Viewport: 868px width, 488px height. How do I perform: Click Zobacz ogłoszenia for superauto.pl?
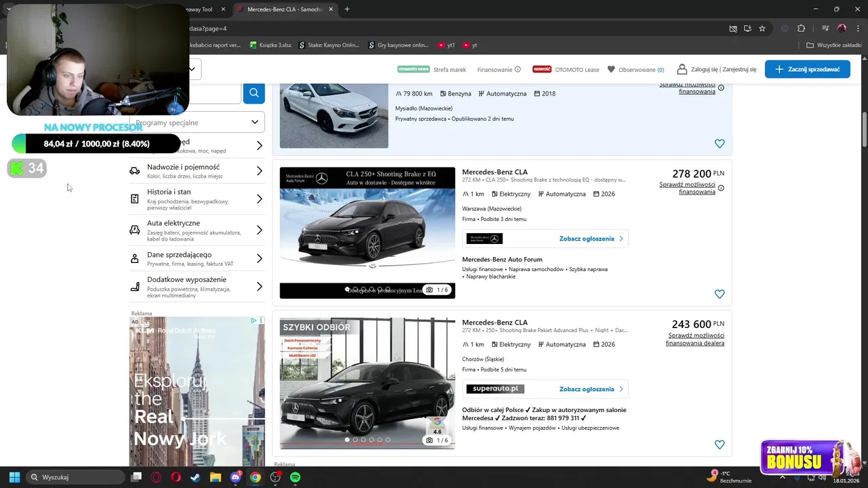[591, 389]
